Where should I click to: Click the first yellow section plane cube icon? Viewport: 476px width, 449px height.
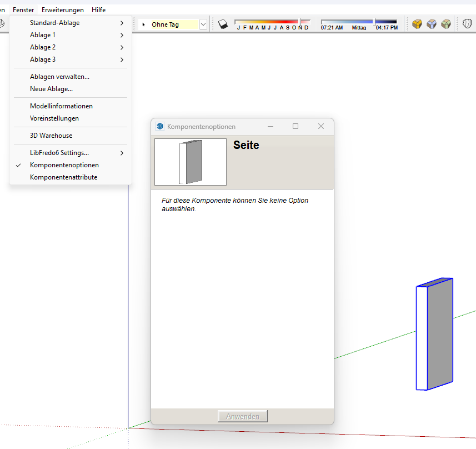(417, 24)
